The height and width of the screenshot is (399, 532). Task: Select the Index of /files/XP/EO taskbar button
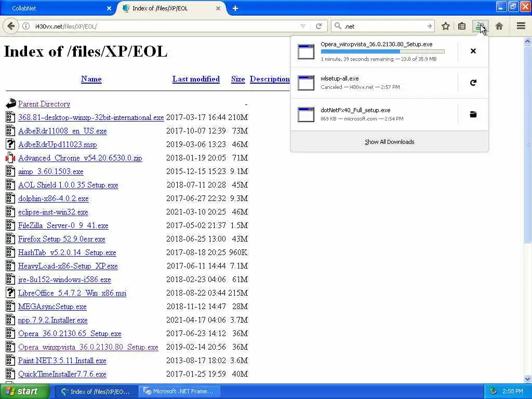click(96, 391)
